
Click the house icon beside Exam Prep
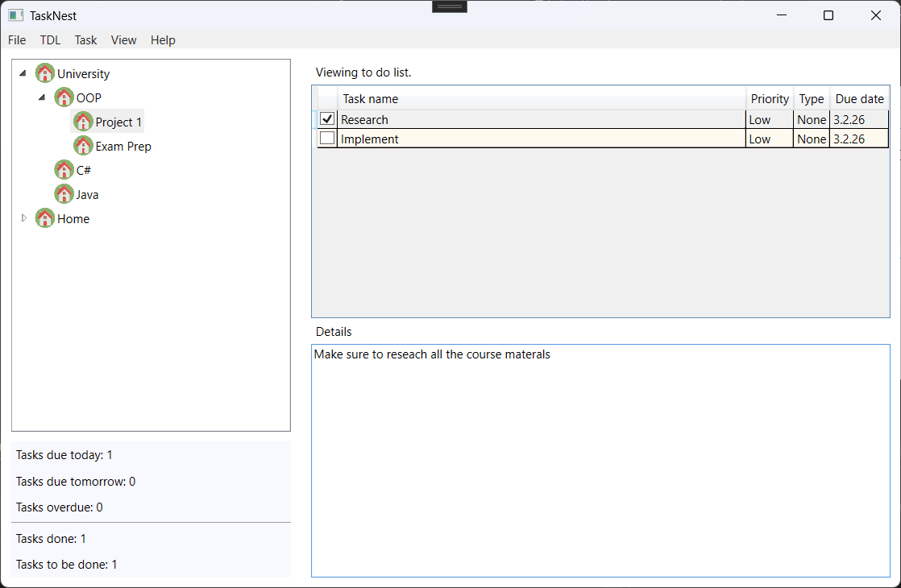click(x=83, y=146)
